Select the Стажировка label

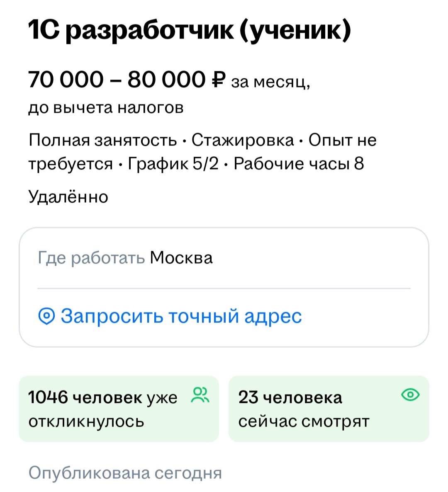click(242, 140)
